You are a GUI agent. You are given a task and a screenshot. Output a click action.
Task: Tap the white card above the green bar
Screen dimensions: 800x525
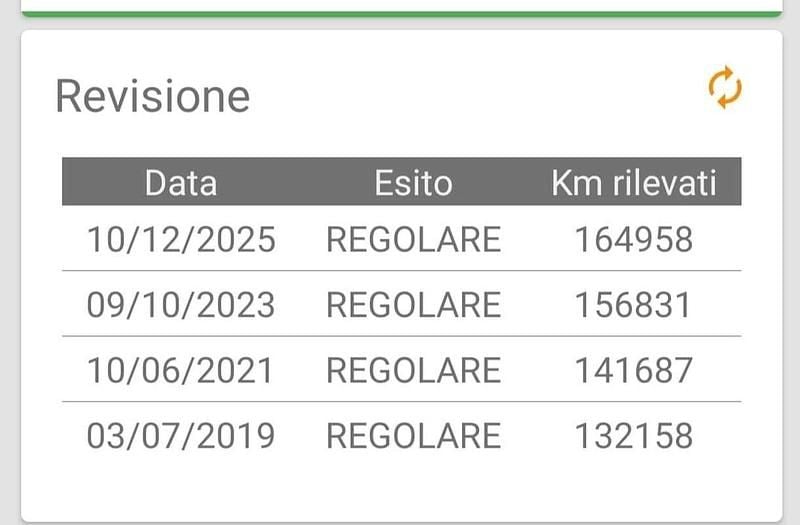point(400,5)
